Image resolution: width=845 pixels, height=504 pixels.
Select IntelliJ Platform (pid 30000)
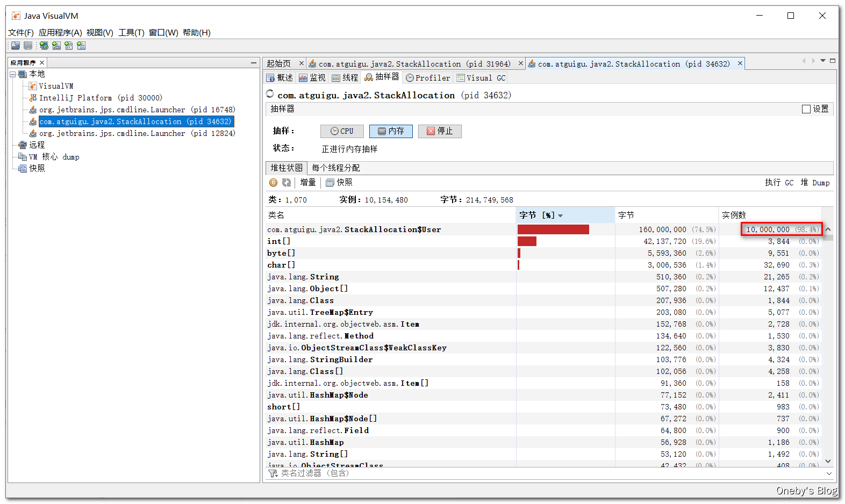coord(101,98)
